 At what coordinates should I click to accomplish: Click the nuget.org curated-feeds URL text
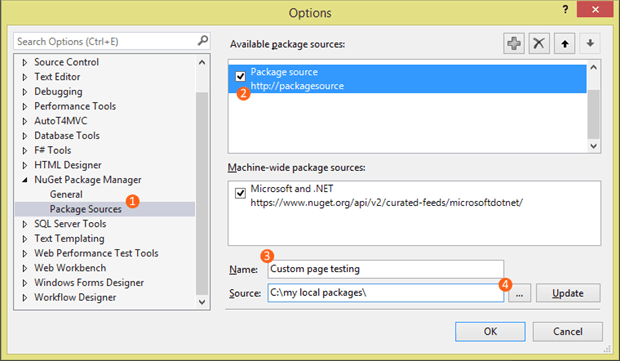click(386, 202)
